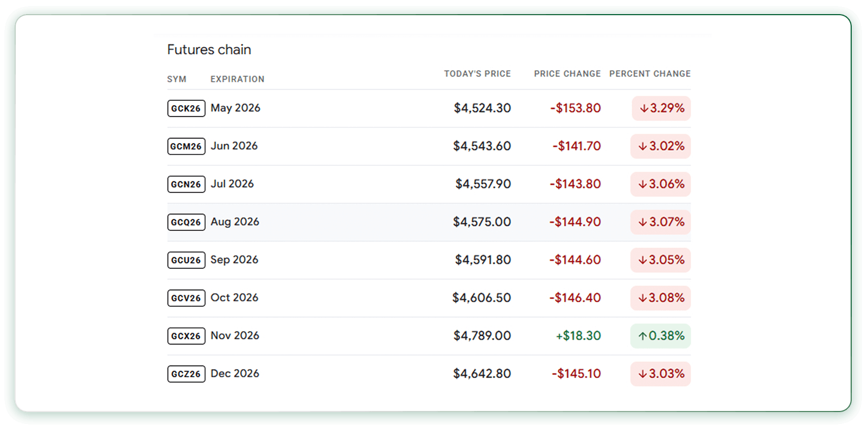Click the $4,789.00 Nov 2026 price

[482, 336]
